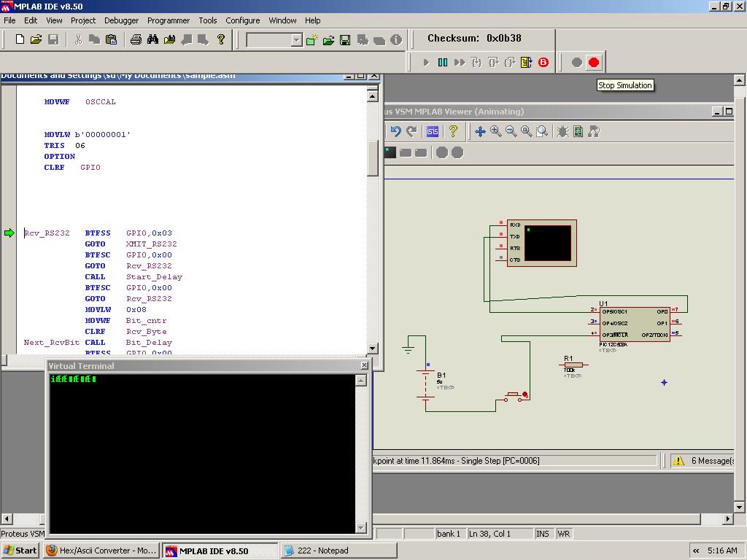Paste from clipboard using the toolbar icon
The height and width of the screenshot is (560, 747).
click(x=111, y=39)
